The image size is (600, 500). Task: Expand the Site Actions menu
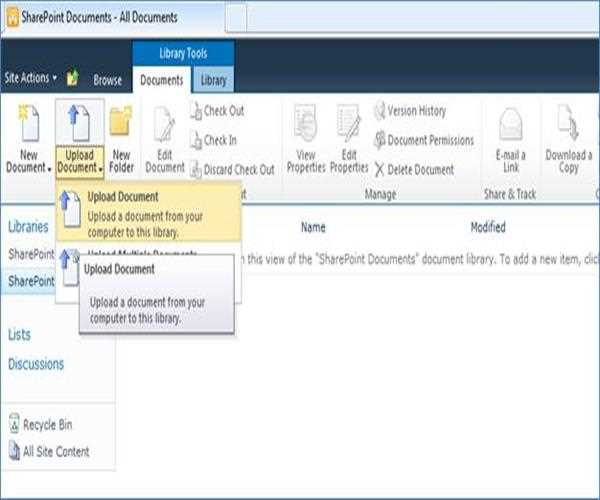click(x=30, y=79)
